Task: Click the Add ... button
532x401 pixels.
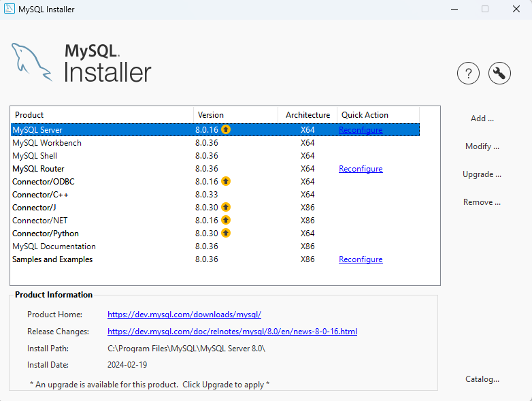Action: [482, 118]
